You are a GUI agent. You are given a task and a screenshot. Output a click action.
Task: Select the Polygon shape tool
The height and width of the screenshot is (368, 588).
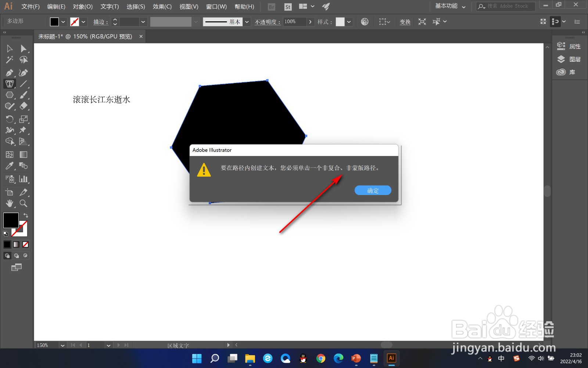pos(10,95)
